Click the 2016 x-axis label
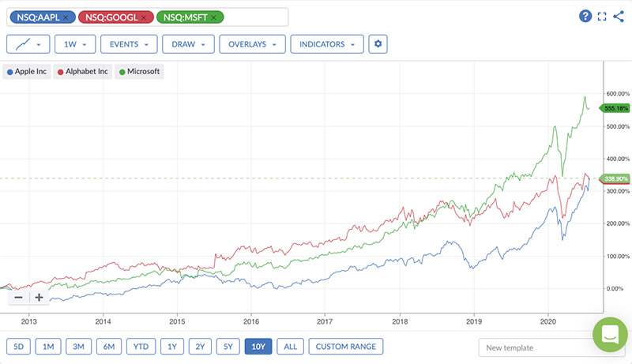The image size is (632, 364). click(251, 321)
